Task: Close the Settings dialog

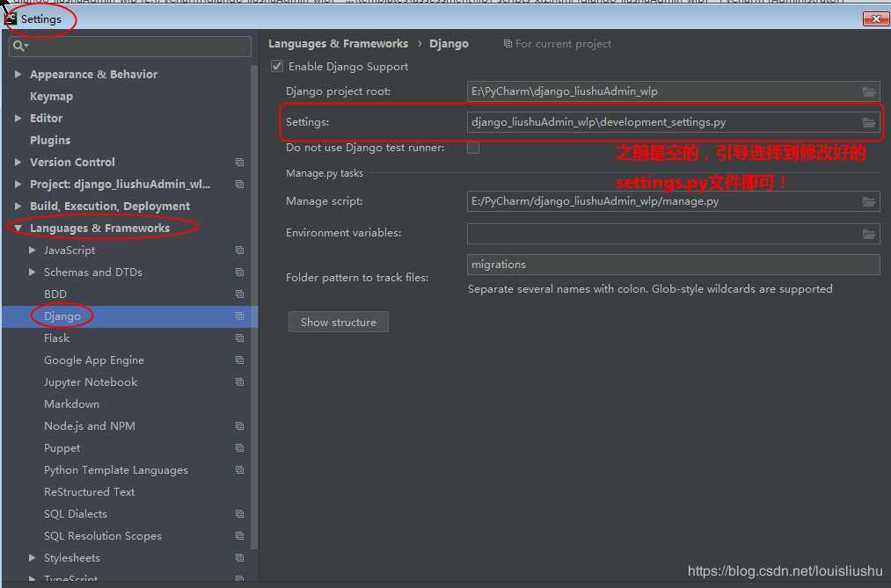Action: pyautogui.click(x=875, y=18)
